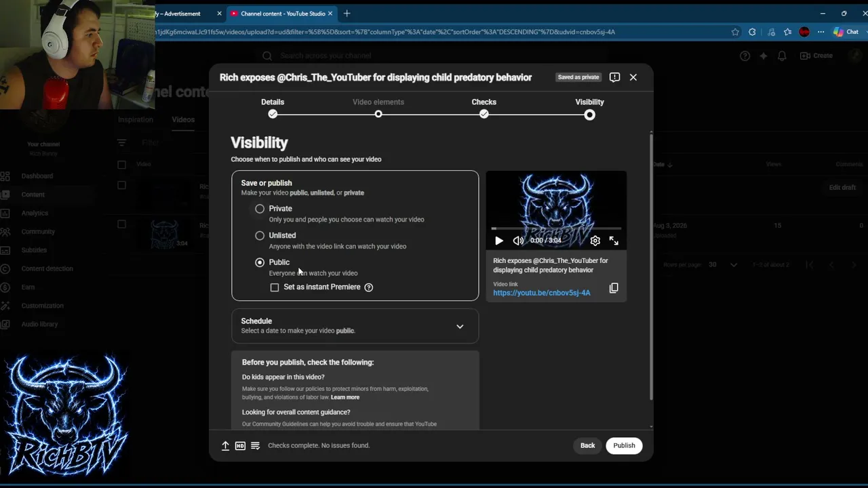The width and height of the screenshot is (868, 488).
Task: Expand the video preview to fullscreen
Action: point(614,241)
